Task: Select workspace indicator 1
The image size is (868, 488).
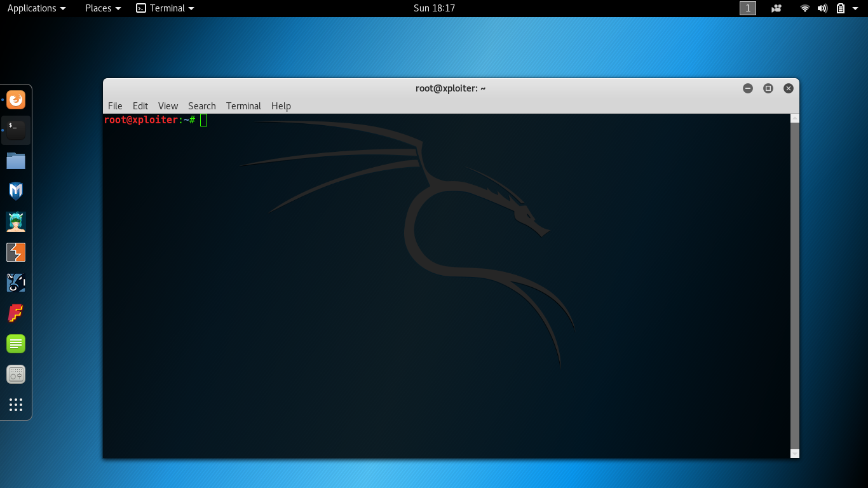Action: coord(748,8)
